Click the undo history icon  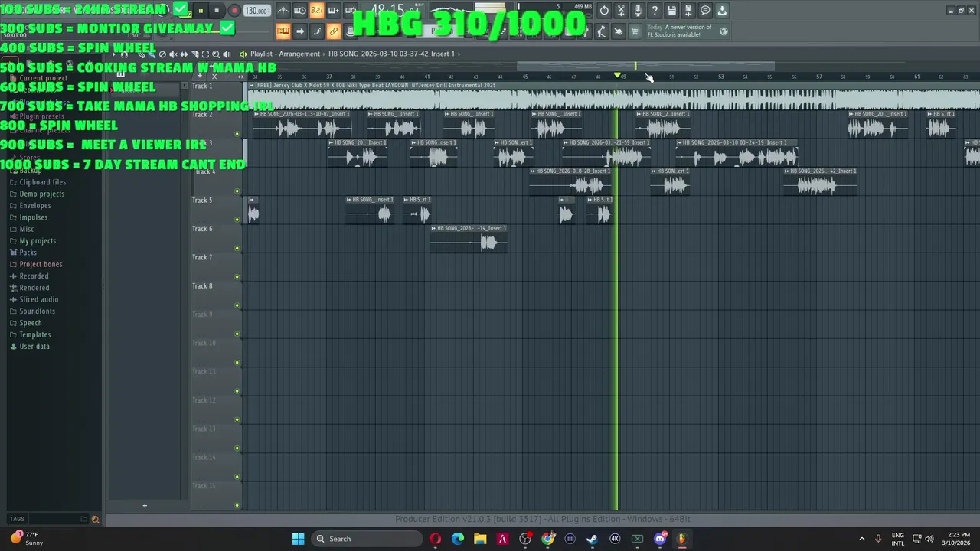[x=604, y=11]
